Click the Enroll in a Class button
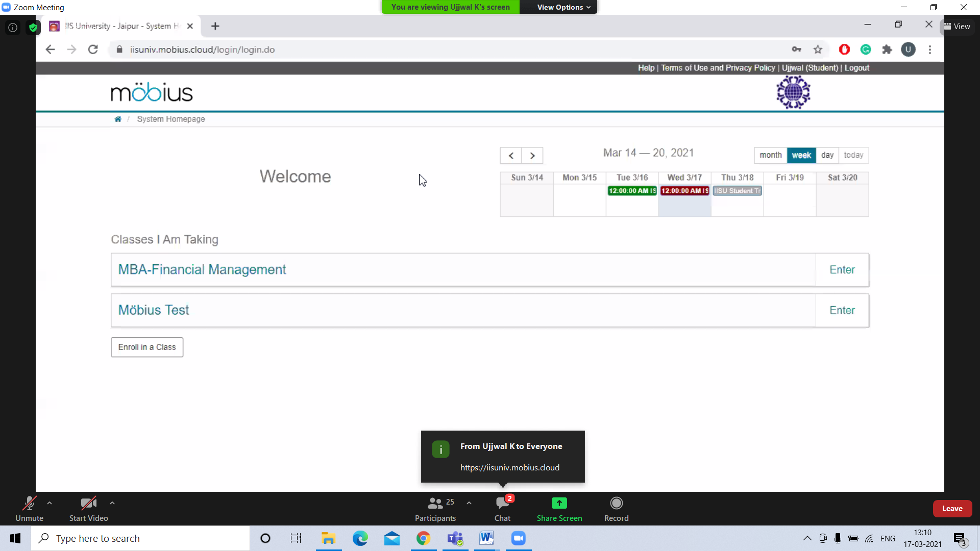 click(147, 347)
